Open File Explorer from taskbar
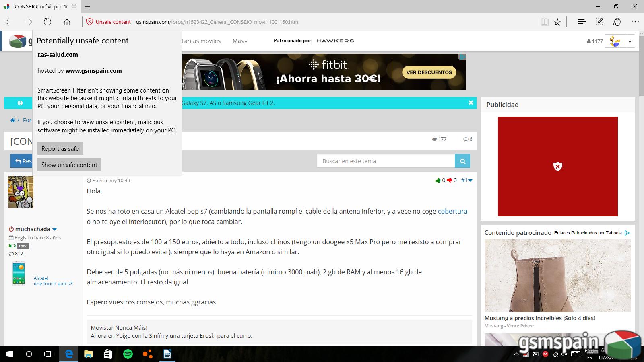Screen dimensions: 644x362 point(89,354)
